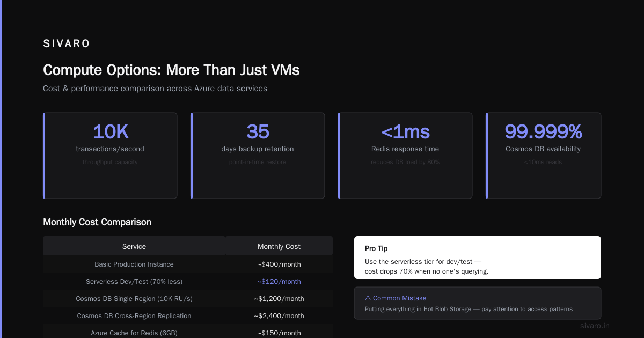The height and width of the screenshot is (338, 644).
Task: Click the '~$2,400/month' cost cell
Action: 279,316
